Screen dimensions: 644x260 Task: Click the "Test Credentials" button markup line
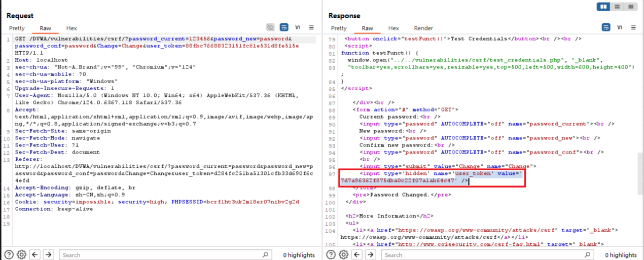click(x=463, y=39)
